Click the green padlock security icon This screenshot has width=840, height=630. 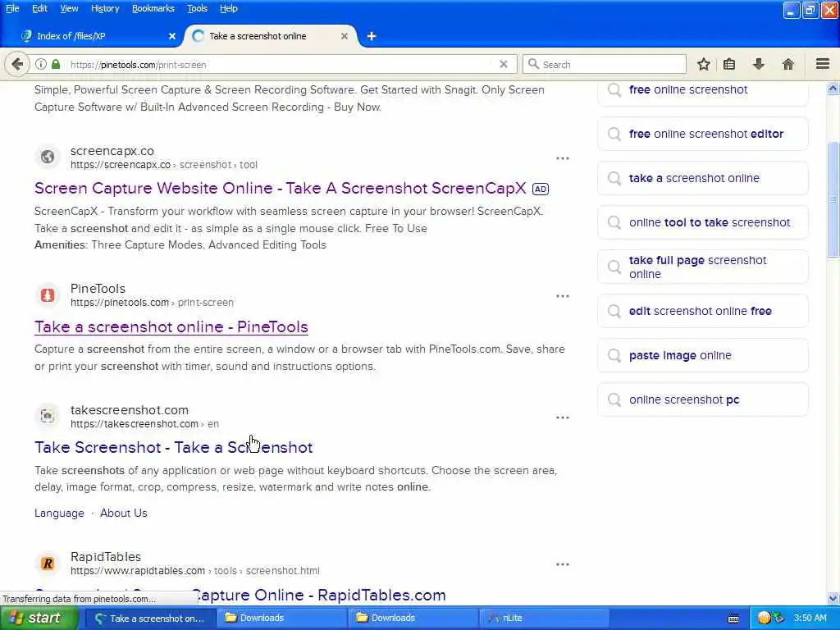[x=56, y=64]
